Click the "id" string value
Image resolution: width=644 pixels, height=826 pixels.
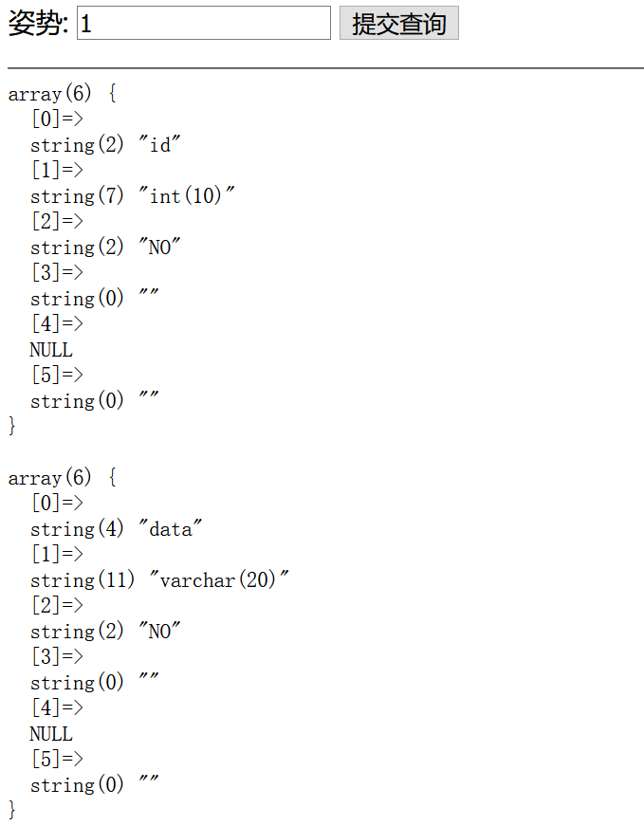[x=159, y=144]
